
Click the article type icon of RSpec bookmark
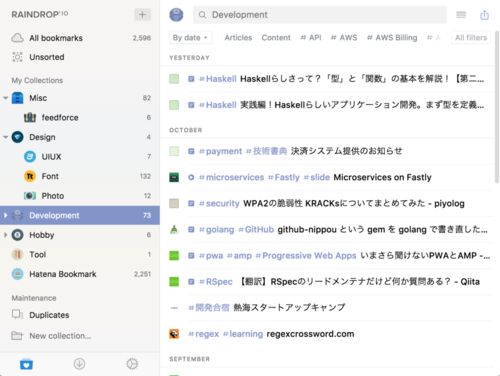pyautogui.click(x=191, y=282)
